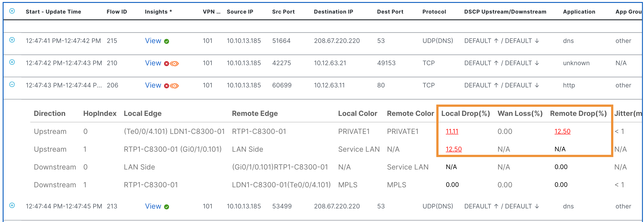Sort by Destination IP column header
The image size is (644, 222).
[x=334, y=12]
